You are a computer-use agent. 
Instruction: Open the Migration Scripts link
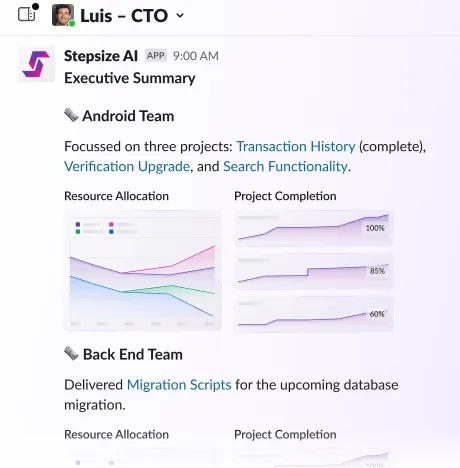tap(179, 385)
